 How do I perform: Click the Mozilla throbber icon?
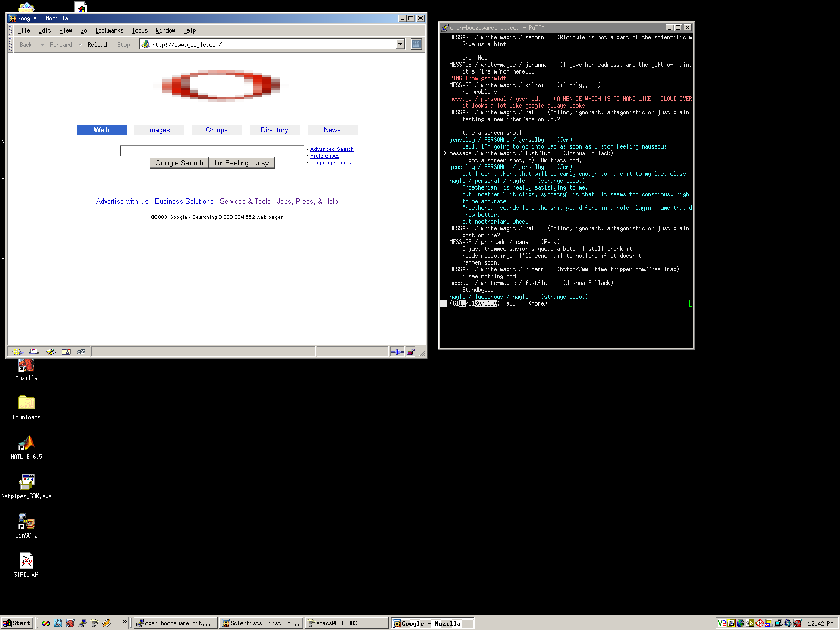416,45
